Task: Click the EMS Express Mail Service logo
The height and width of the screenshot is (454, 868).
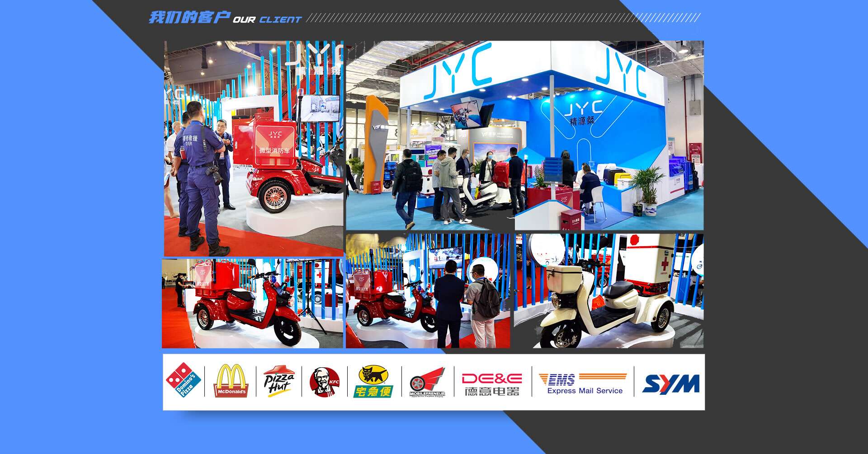Action: click(x=583, y=383)
